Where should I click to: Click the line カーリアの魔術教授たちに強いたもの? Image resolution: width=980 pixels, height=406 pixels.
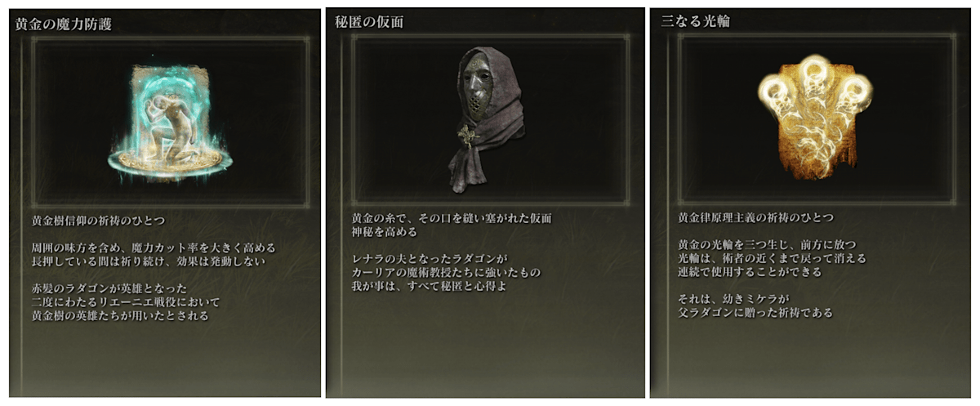(446, 272)
